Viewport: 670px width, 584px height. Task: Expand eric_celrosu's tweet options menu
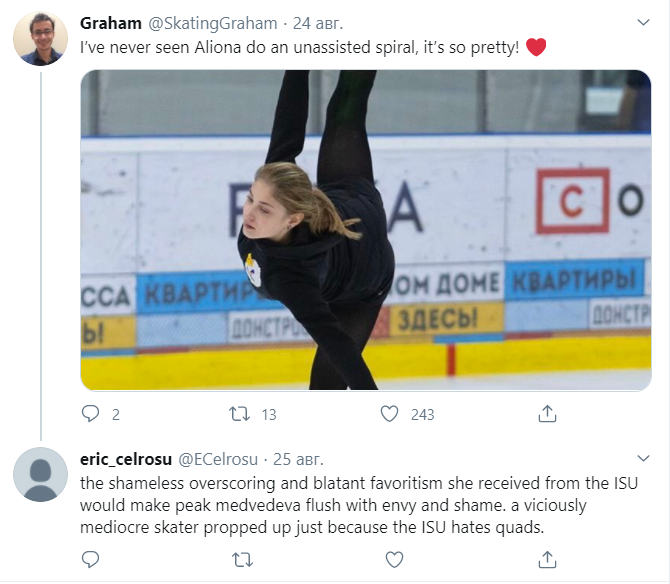point(641,459)
